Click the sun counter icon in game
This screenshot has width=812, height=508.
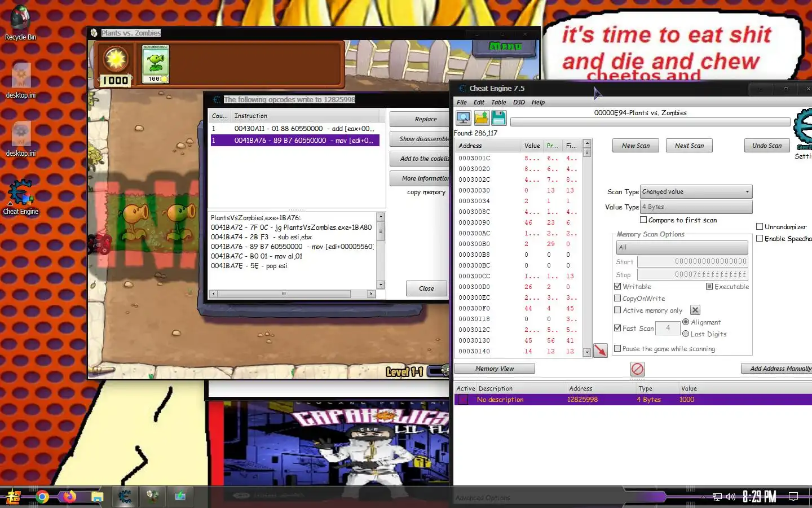point(116,59)
